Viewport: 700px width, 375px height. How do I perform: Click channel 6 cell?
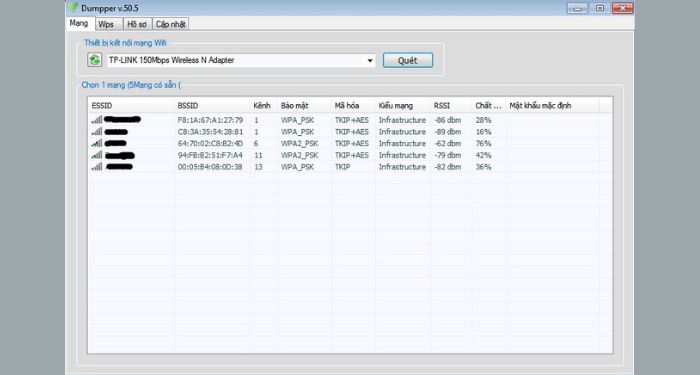tap(256, 143)
